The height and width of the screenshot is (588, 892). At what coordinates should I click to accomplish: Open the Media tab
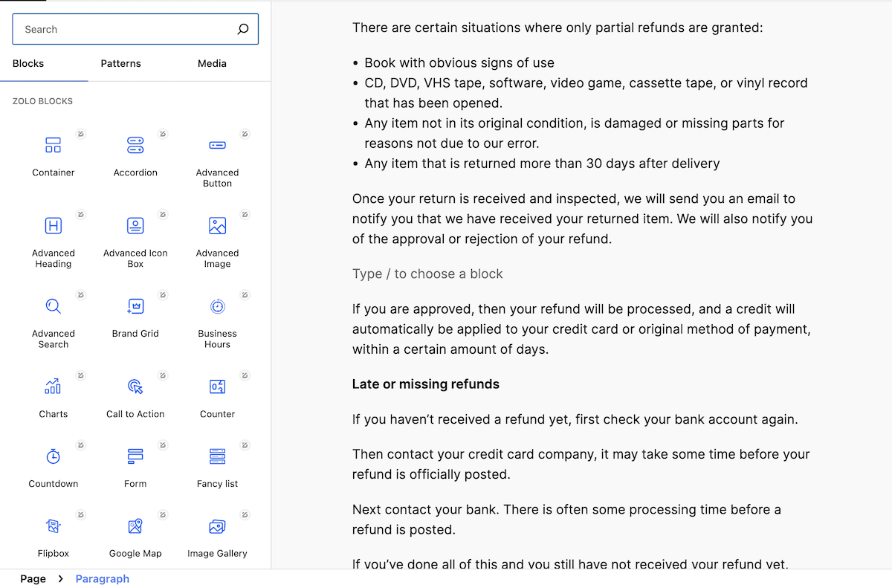tap(212, 64)
